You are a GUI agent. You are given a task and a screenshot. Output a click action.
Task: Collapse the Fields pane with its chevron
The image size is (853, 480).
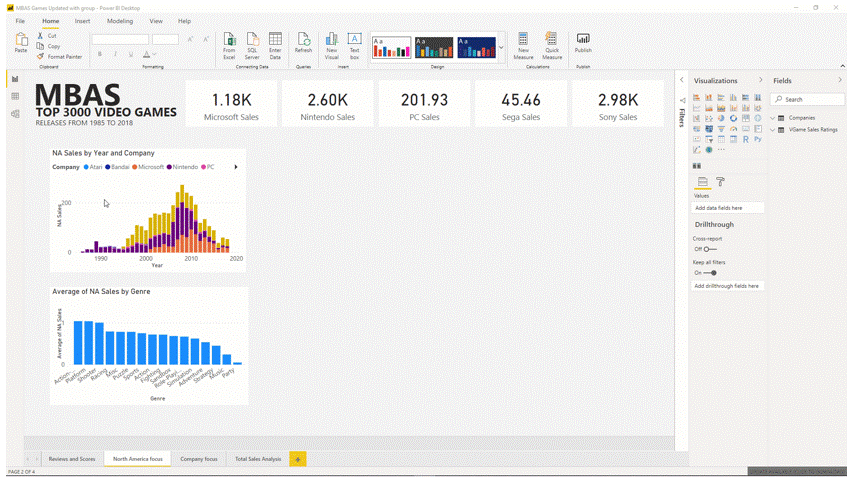(x=840, y=80)
